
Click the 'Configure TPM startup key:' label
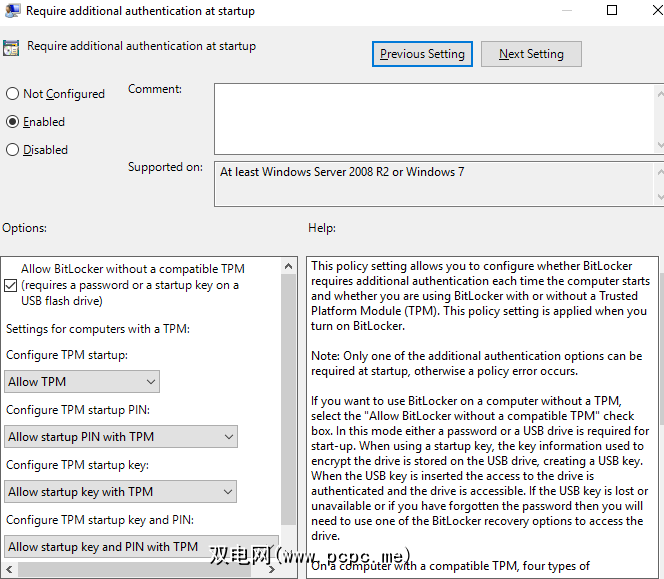pos(77,465)
